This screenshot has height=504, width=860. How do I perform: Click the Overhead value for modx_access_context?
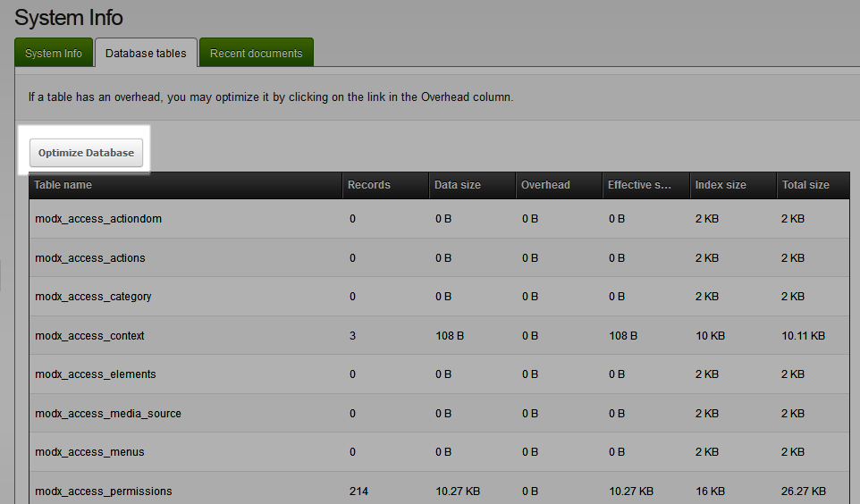[530, 336]
